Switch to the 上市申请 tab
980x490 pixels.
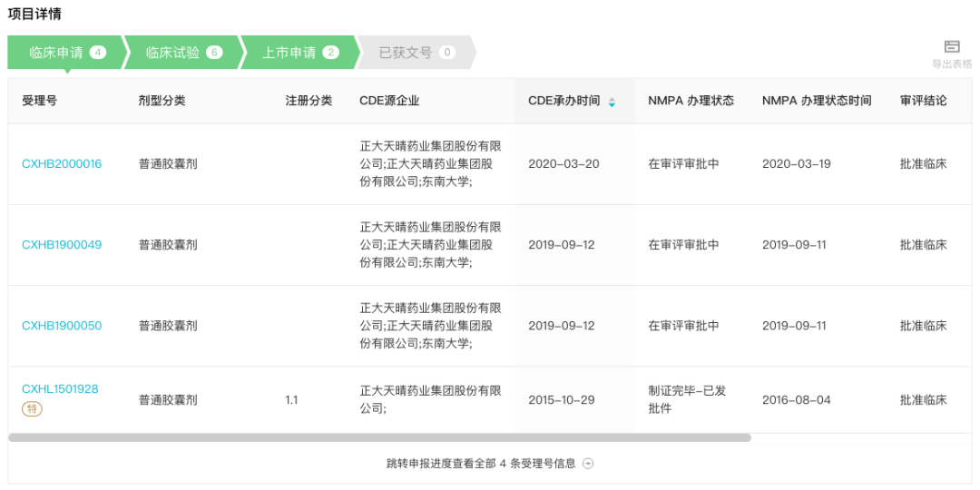pyautogui.click(x=299, y=53)
